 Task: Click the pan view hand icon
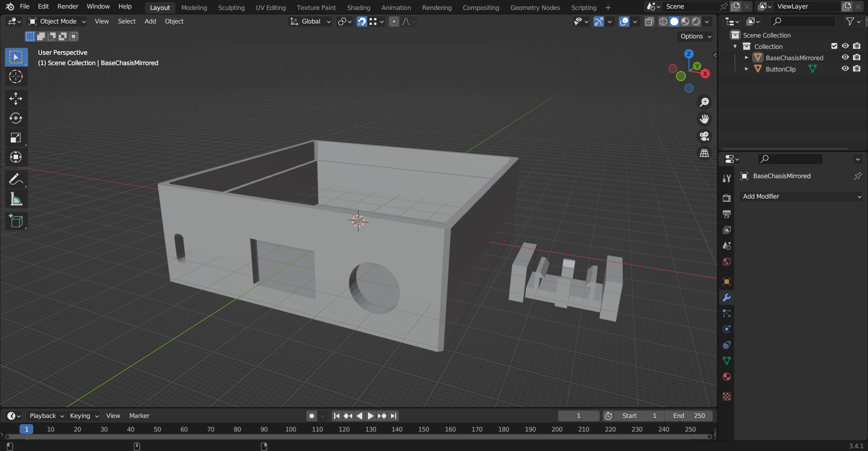704,119
